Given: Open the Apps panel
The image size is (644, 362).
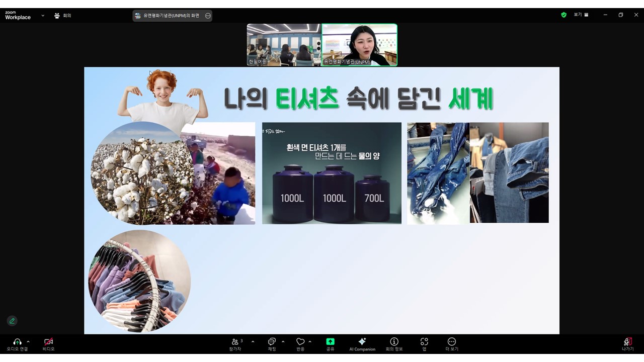Looking at the screenshot, I should pyautogui.click(x=424, y=342).
